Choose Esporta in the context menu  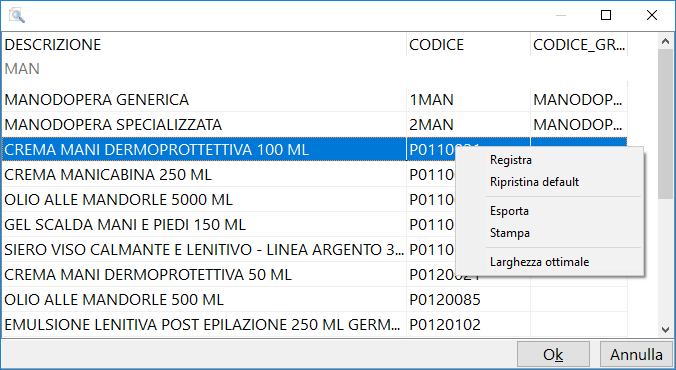(509, 211)
